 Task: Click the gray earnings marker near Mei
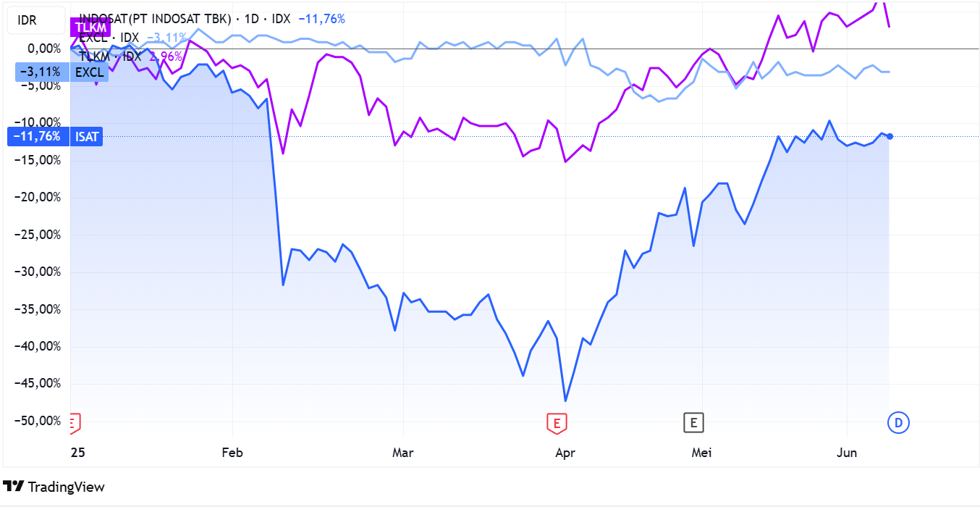[x=693, y=422]
